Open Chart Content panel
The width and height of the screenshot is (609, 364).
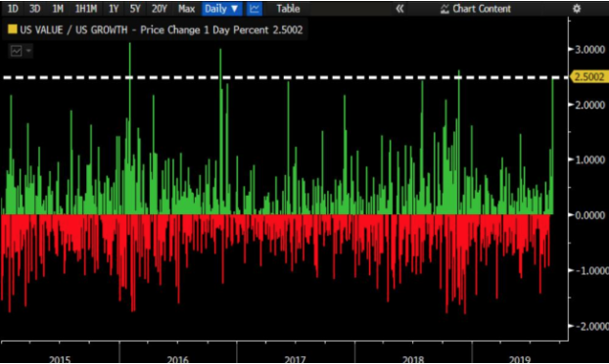pyautogui.click(x=476, y=9)
